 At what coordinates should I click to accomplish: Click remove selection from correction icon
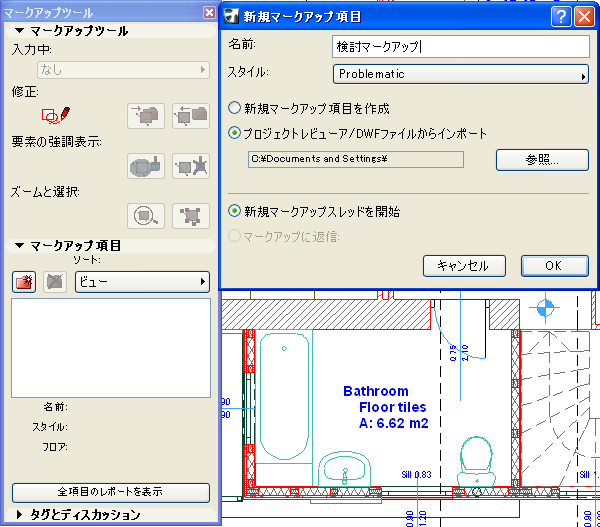coord(191,116)
